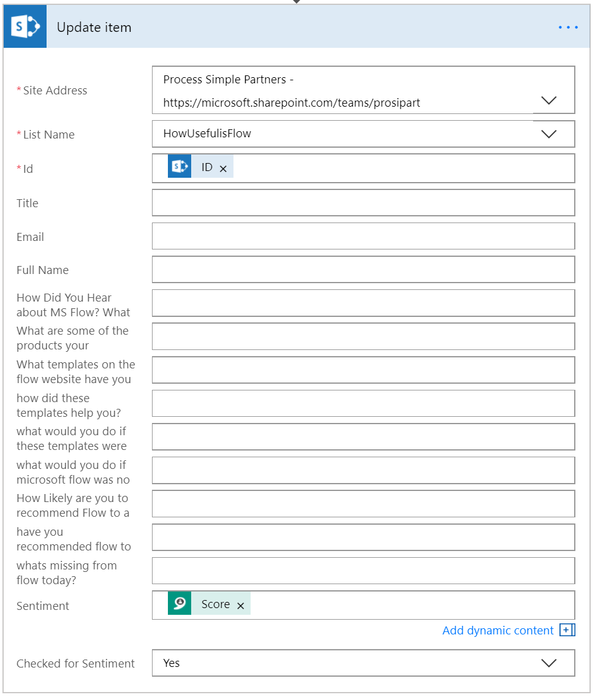This screenshot has width=595, height=700.
Task: Focus the How Likely to recommend field
Action: (363, 504)
